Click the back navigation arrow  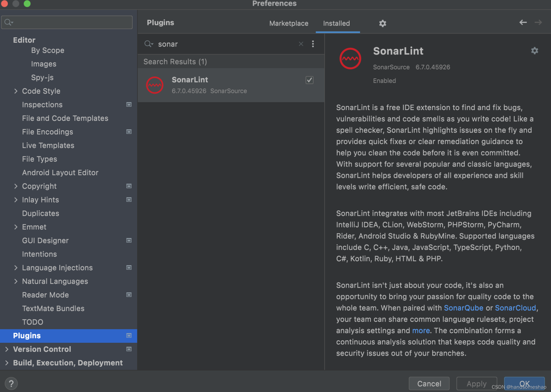[523, 22]
